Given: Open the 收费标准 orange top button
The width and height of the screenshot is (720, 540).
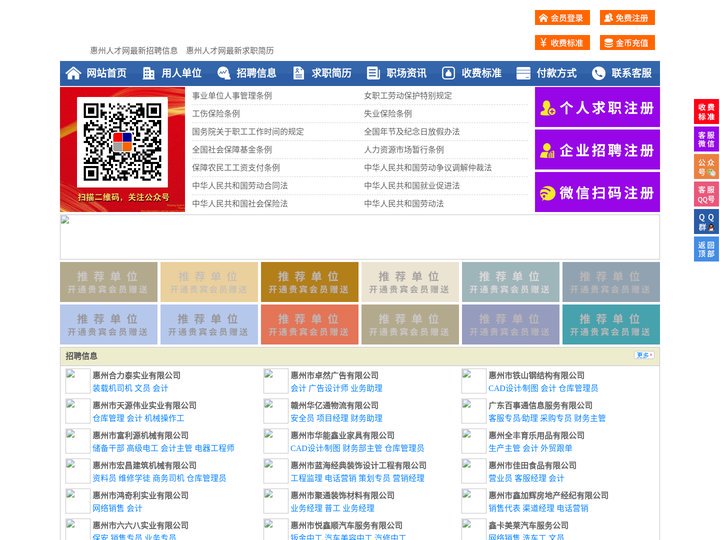Looking at the screenshot, I should 562,43.
